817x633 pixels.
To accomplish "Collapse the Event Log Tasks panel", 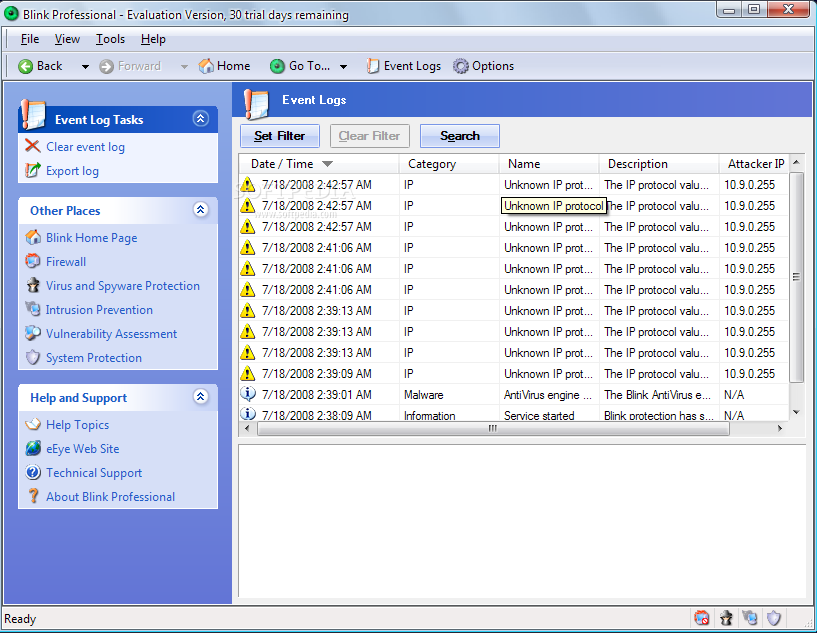I will (x=201, y=119).
